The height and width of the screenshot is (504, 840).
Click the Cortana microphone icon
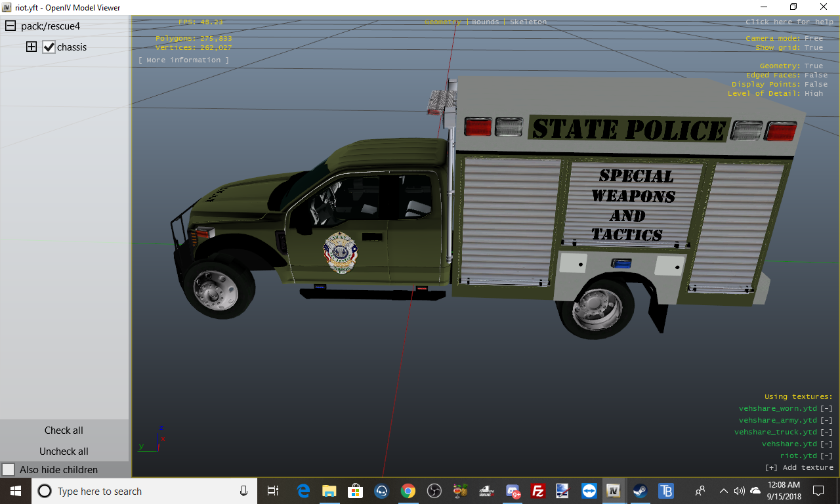pos(243,491)
